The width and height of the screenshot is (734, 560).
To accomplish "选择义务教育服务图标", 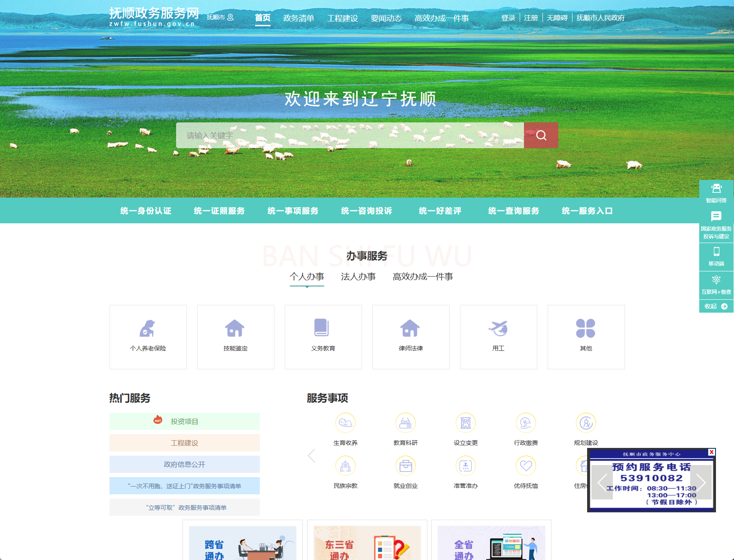I will (x=323, y=329).
